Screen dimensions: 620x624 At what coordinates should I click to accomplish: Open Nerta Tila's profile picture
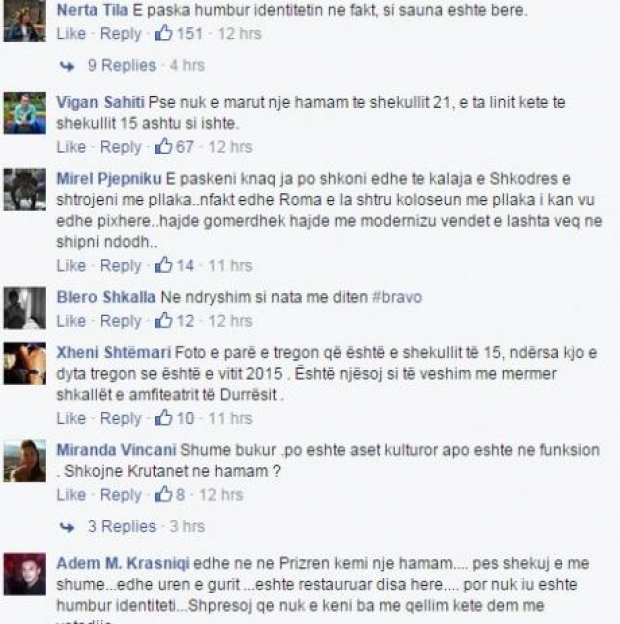point(25,21)
